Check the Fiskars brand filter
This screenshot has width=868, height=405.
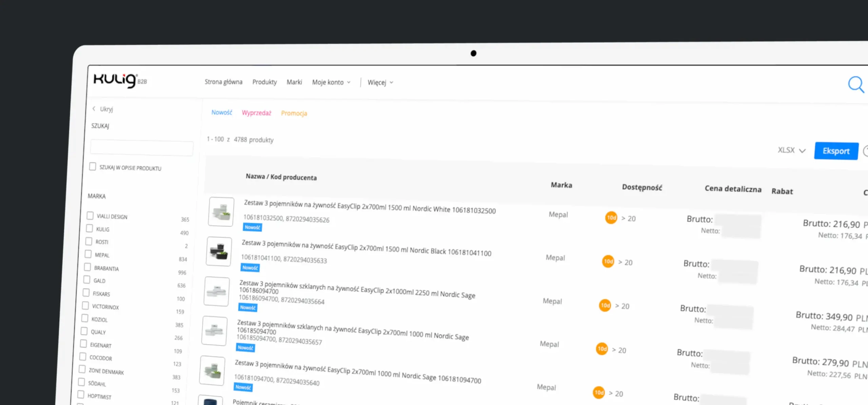[x=86, y=292]
